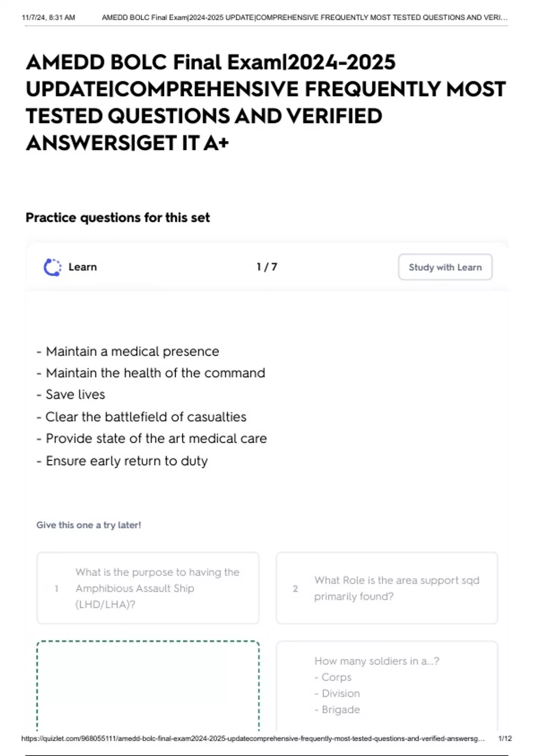Screen dimensions: 534x756
Task: Choose the Amphibious Assault Ship answer card
Action: click(x=148, y=588)
